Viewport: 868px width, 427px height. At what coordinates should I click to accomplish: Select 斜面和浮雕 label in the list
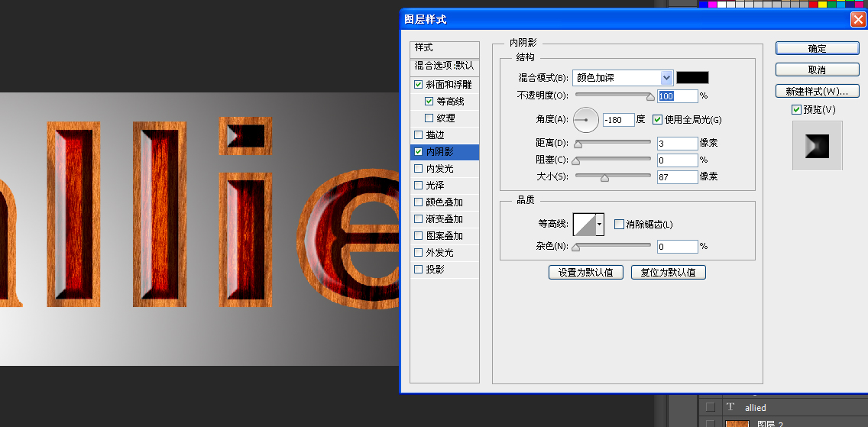click(449, 85)
